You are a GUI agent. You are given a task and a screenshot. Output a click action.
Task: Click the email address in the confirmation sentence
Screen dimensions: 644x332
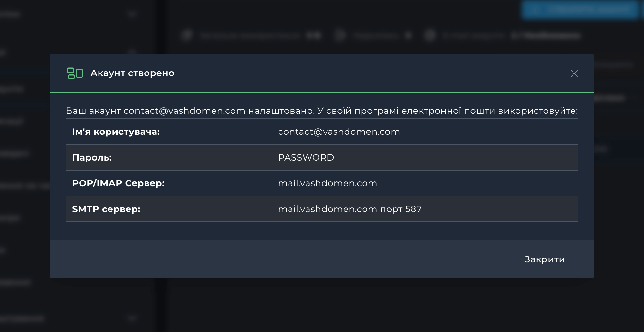[x=184, y=111]
